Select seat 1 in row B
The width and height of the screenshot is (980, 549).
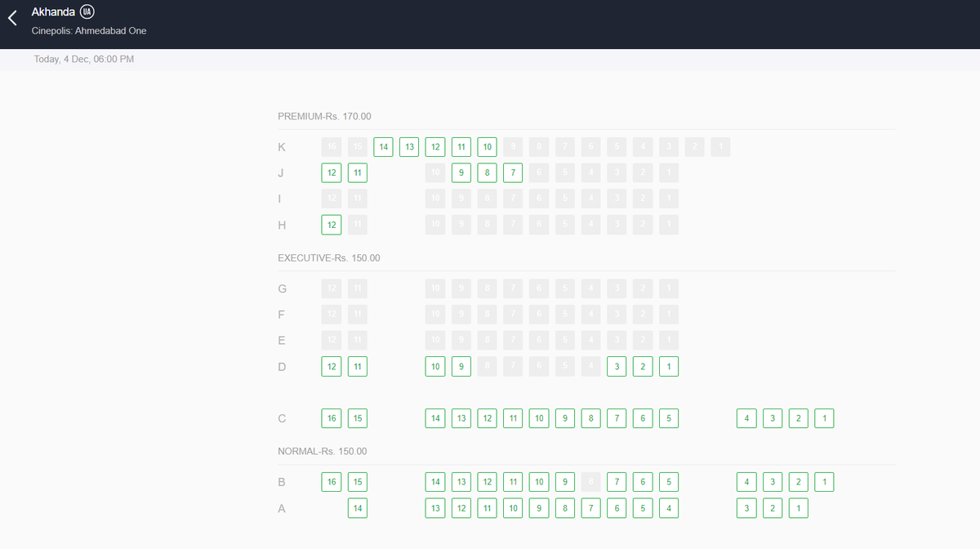point(825,482)
